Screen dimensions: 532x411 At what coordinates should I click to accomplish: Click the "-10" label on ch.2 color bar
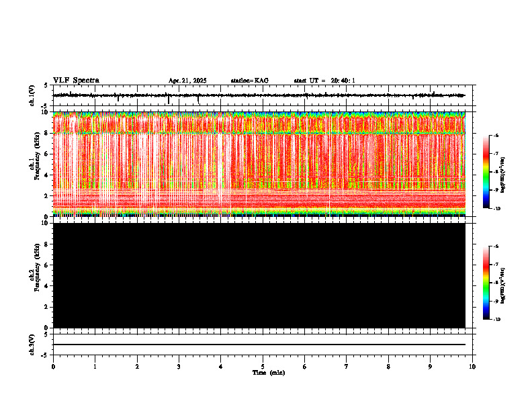[496, 319]
